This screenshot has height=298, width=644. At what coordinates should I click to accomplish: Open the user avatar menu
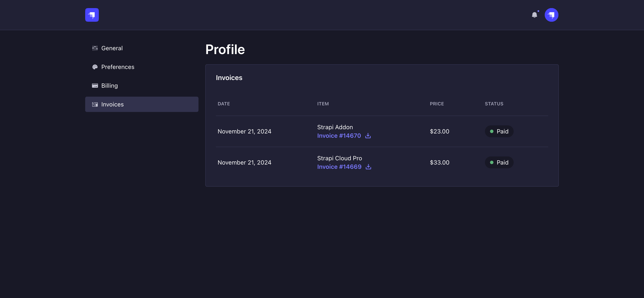(551, 15)
